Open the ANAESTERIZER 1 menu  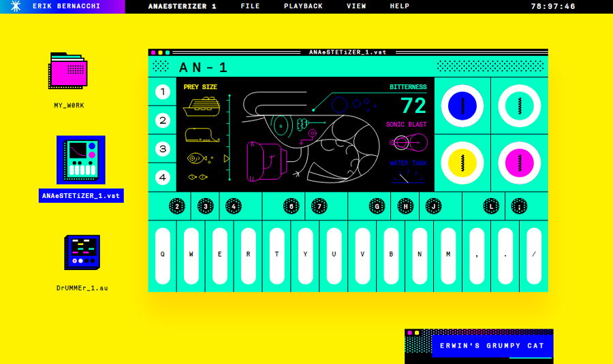(x=182, y=6)
